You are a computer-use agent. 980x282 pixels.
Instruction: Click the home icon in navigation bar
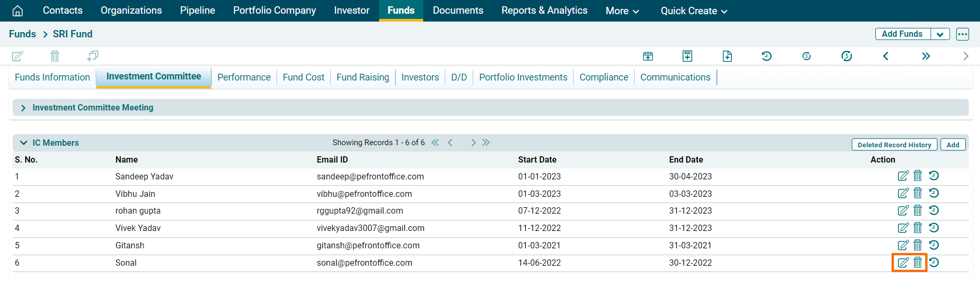click(x=17, y=11)
